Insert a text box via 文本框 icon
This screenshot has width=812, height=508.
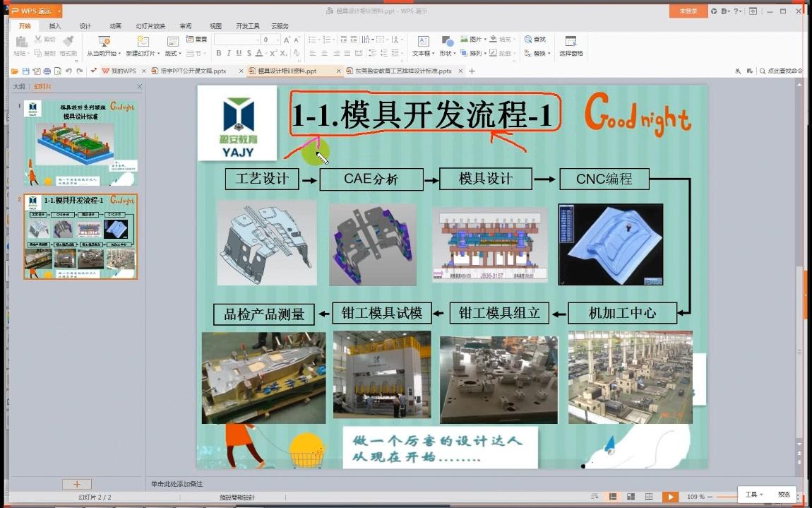click(x=424, y=41)
